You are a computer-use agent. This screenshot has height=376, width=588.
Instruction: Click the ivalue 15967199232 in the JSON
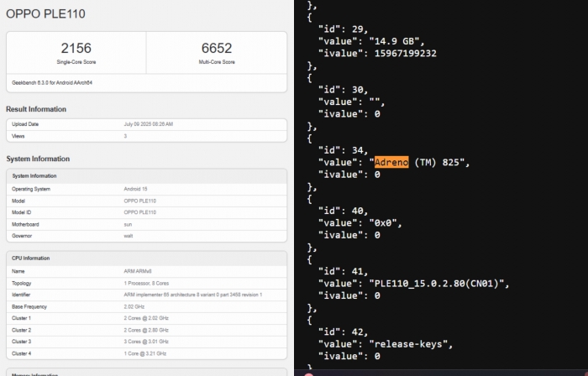[x=406, y=53]
